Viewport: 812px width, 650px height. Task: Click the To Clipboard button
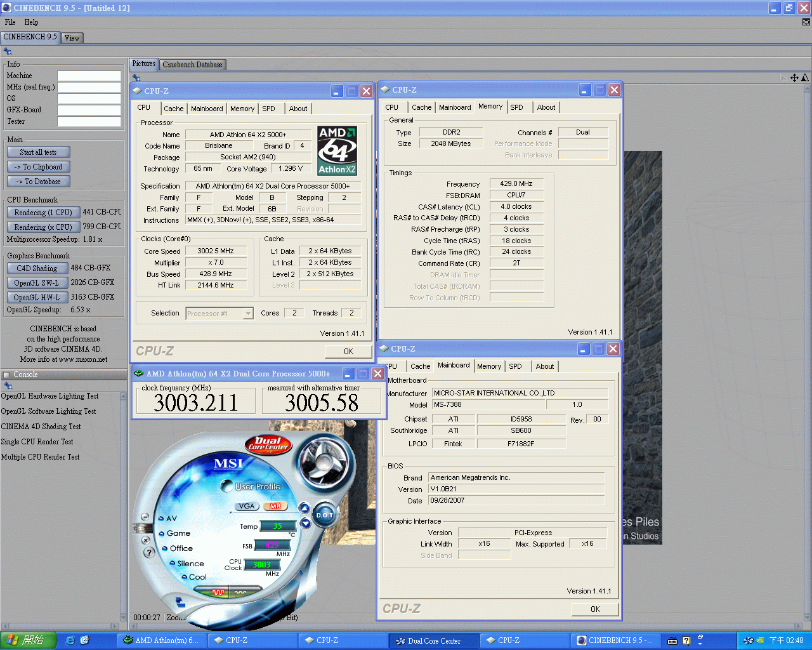pos(38,167)
